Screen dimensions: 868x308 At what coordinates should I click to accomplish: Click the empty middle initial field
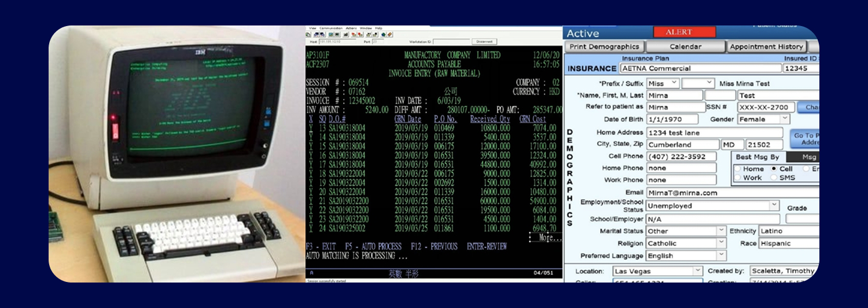coord(720,96)
